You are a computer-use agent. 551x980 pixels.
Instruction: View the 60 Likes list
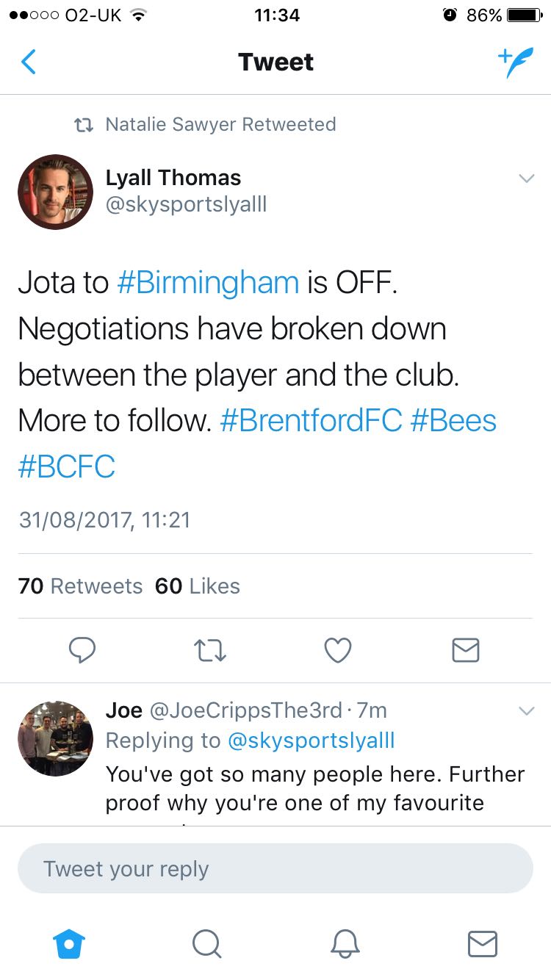(198, 586)
